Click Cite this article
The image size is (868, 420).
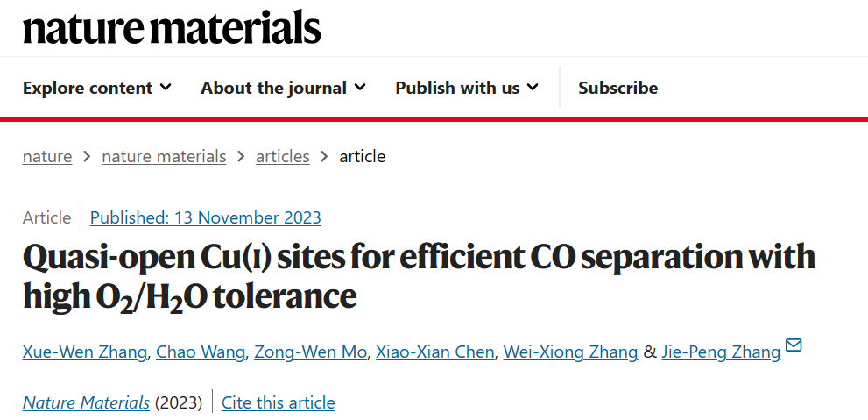278,402
